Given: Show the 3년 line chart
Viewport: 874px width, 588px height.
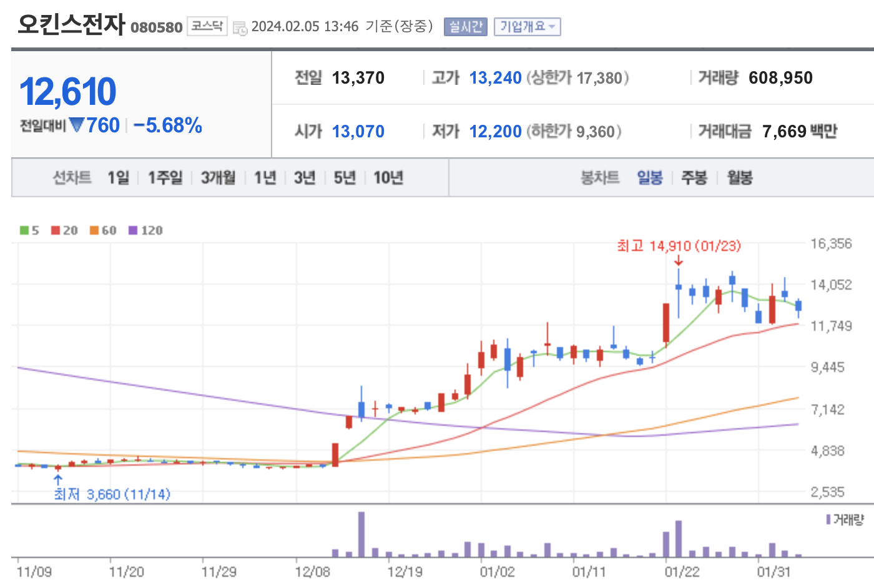Looking at the screenshot, I should tap(305, 178).
